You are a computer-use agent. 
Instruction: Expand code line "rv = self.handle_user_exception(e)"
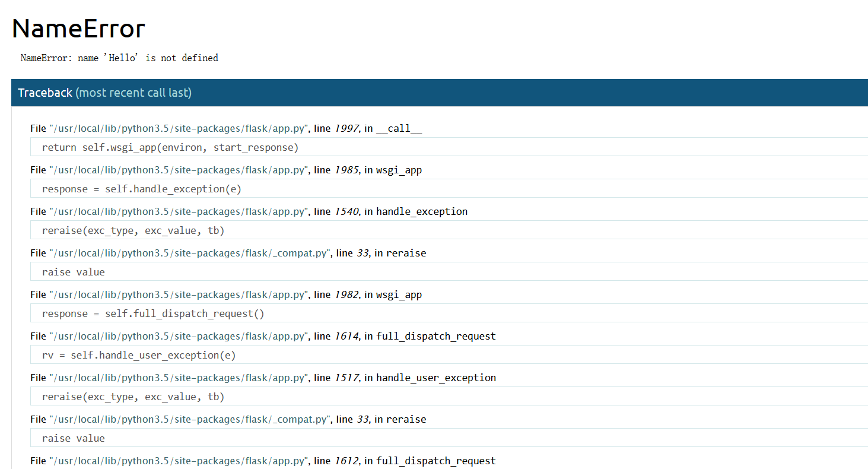tap(449, 355)
